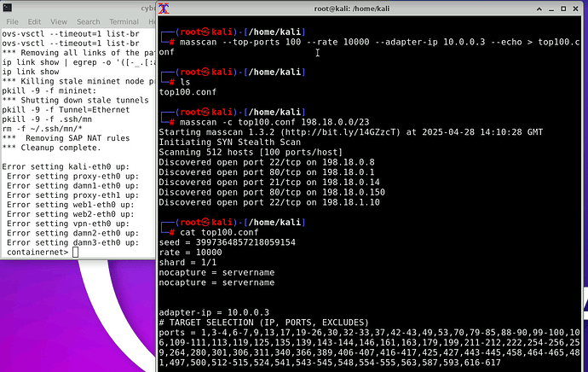The image size is (588, 372).
Task: Maximize the root@kali terminal window
Action: 562,8
